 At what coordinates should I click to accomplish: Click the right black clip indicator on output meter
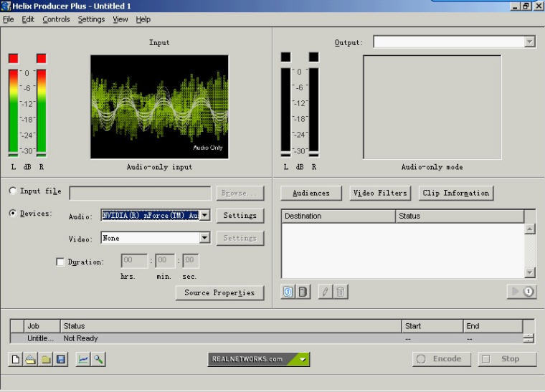click(x=313, y=57)
